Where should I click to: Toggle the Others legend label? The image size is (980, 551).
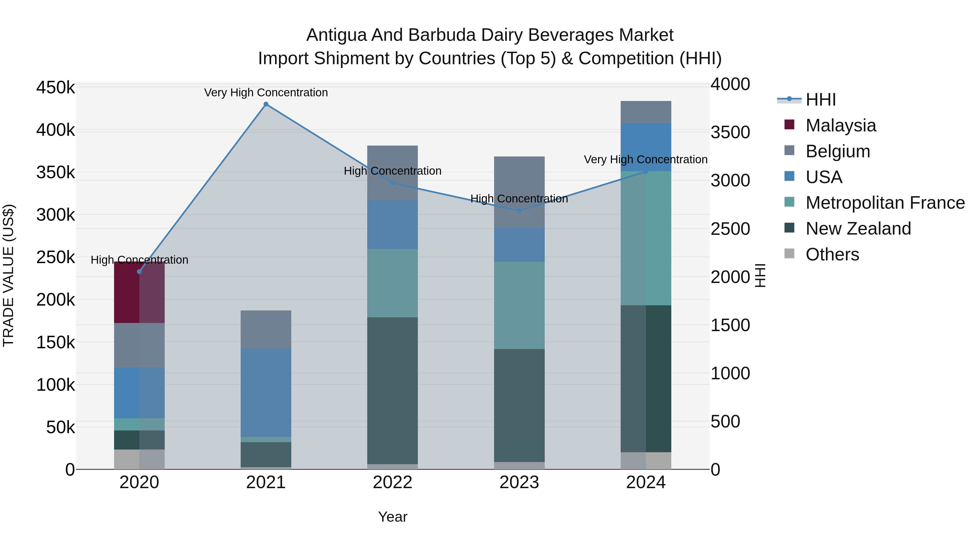click(832, 254)
